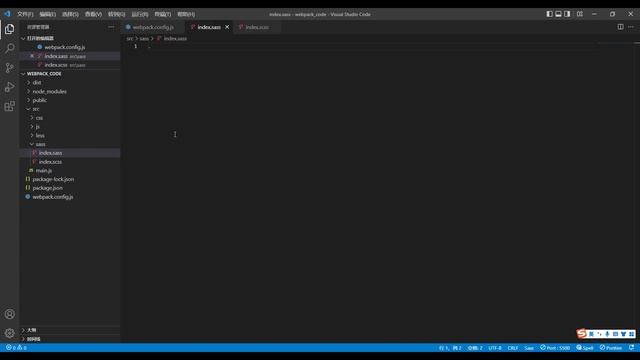The image size is (640, 360).
Task: Open the 文件(F) menu
Action: pos(25,14)
